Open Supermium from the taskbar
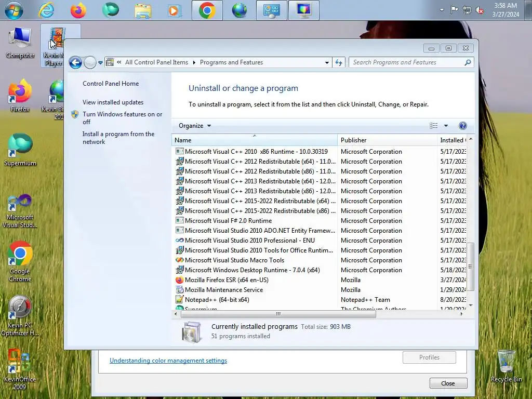This screenshot has width=532, height=399. click(111, 10)
